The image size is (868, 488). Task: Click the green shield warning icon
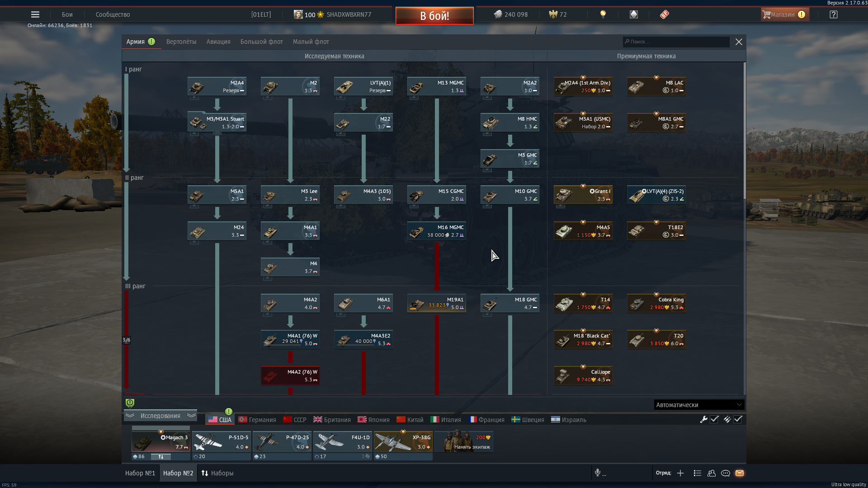[x=130, y=403]
